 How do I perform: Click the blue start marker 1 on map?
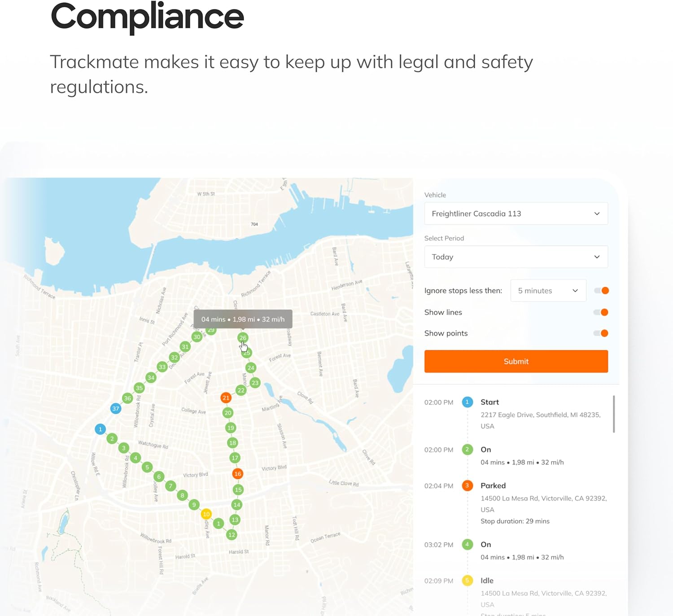pos(100,429)
